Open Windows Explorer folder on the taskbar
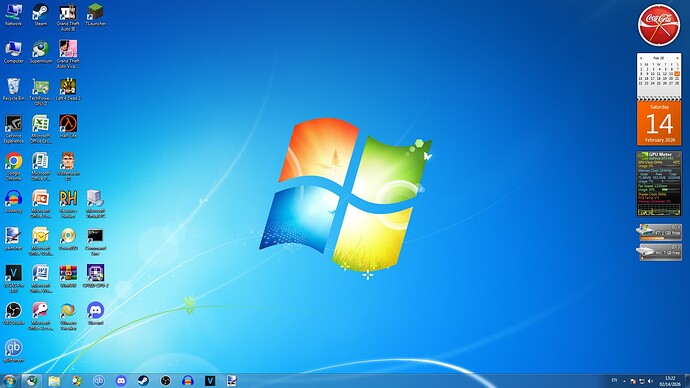This screenshot has width=690, height=388. pos(54,381)
